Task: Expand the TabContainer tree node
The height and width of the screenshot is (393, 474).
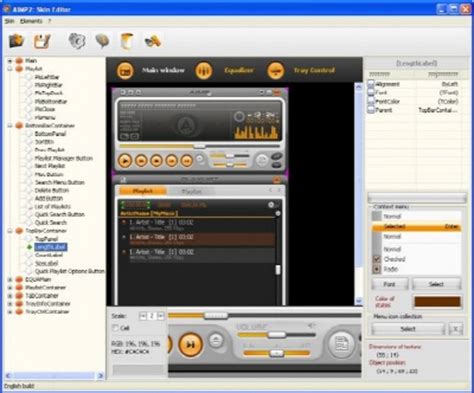Action: point(10,296)
